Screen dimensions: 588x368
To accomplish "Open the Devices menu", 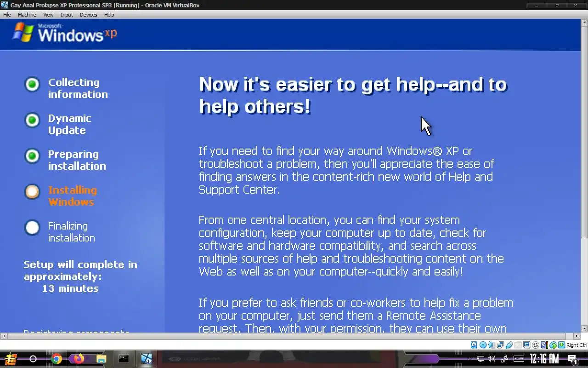I will pyautogui.click(x=88, y=15).
